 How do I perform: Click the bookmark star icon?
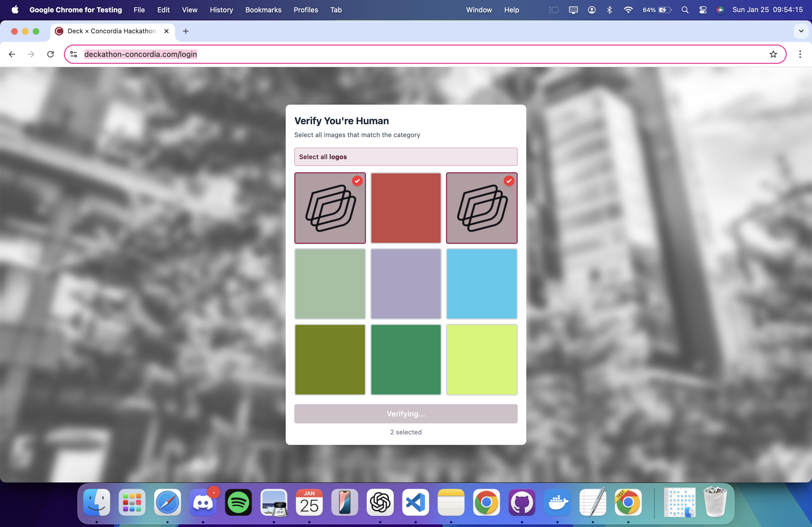tap(773, 54)
